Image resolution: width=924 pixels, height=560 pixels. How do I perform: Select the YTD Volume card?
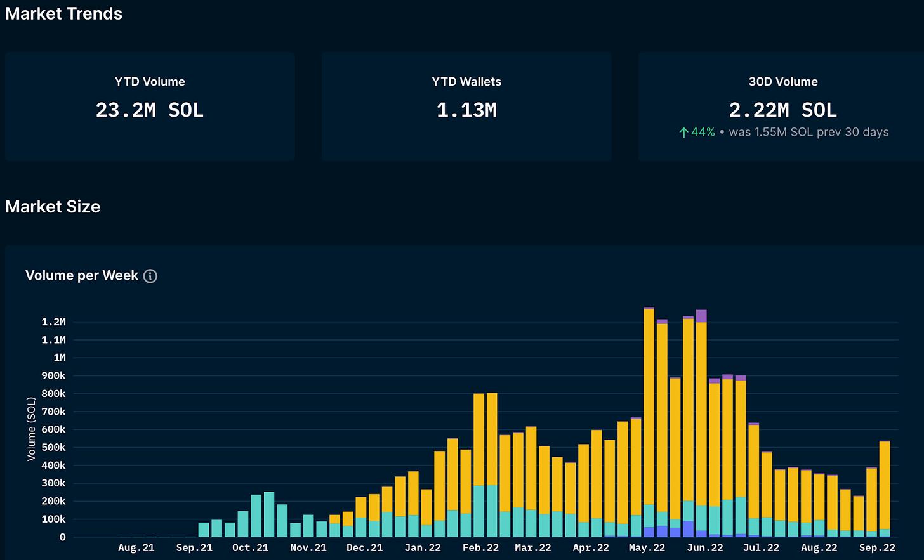150,107
